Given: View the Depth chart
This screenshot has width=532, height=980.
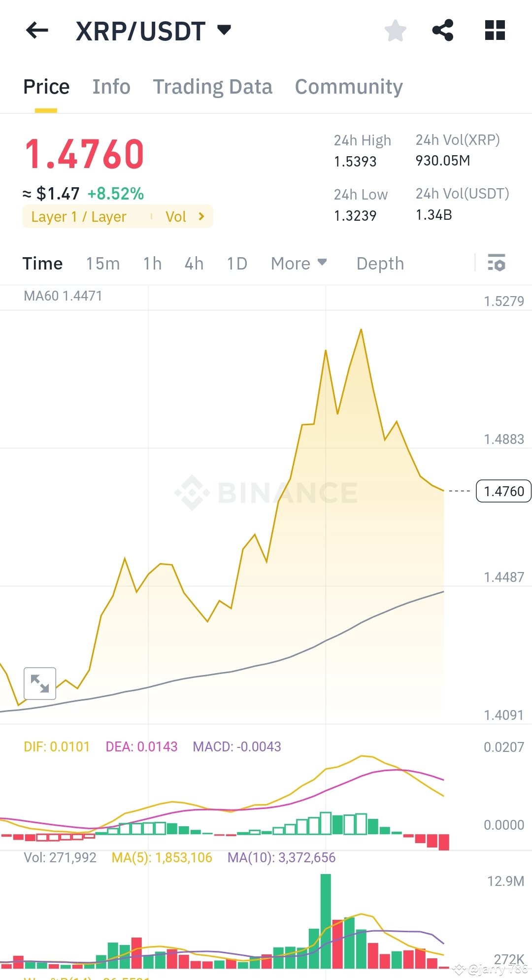Looking at the screenshot, I should click(380, 264).
